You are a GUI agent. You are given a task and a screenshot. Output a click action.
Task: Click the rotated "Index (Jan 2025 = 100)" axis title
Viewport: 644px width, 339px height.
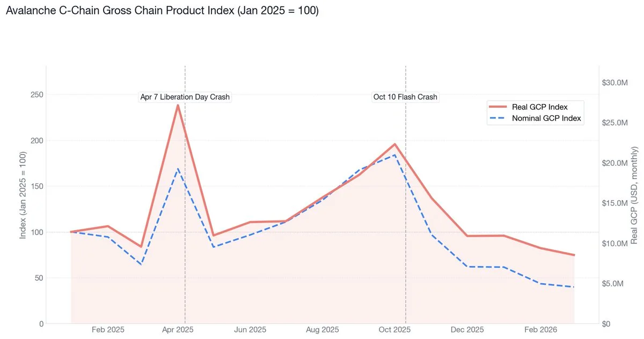click(x=23, y=195)
